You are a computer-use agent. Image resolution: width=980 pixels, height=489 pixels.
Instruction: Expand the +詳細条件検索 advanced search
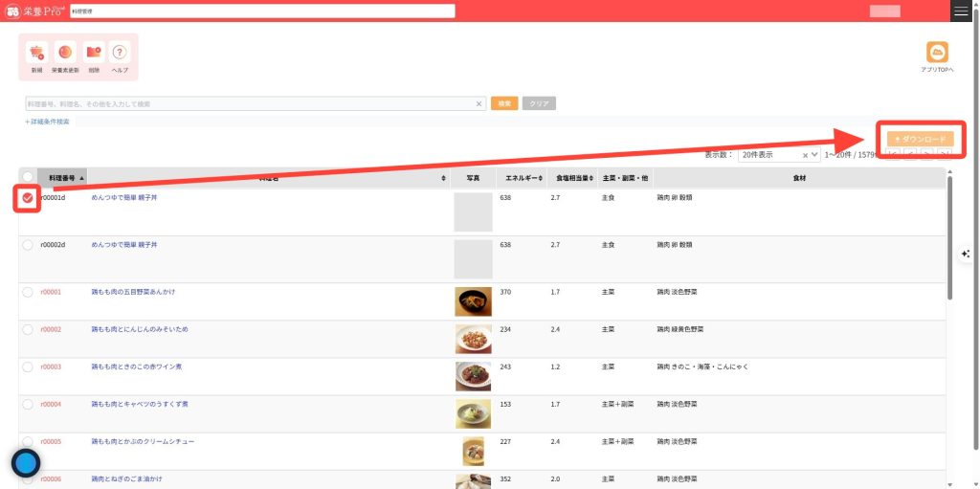[47, 122]
